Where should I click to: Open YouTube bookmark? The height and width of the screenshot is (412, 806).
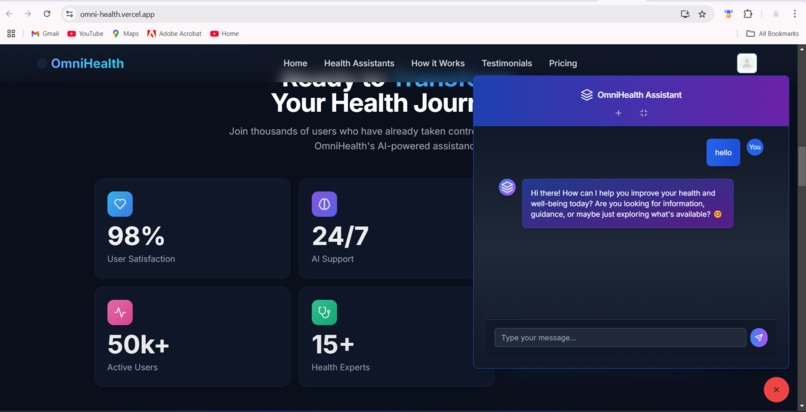point(85,33)
